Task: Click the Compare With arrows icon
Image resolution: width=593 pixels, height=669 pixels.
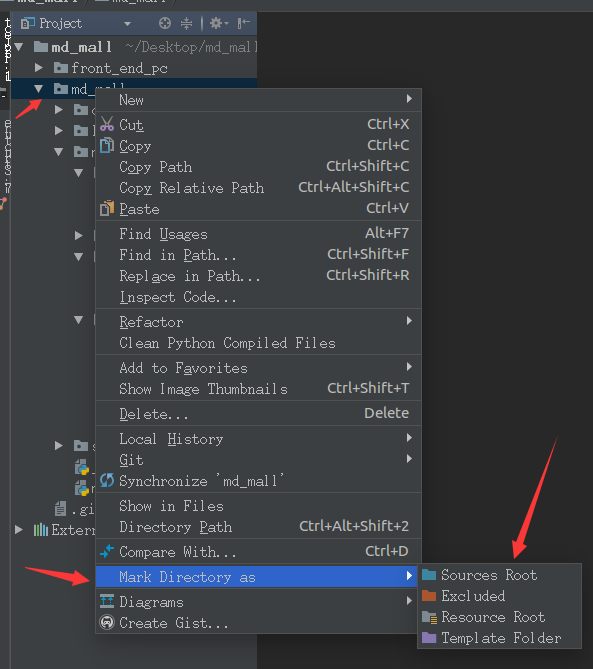Action: click(x=107, y=551)
